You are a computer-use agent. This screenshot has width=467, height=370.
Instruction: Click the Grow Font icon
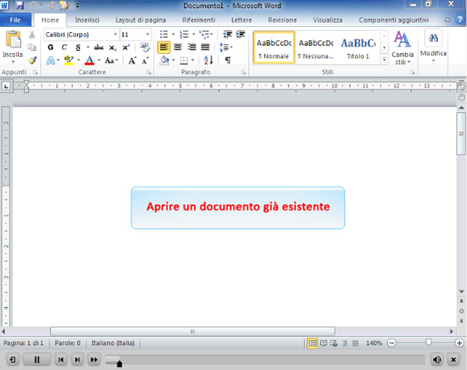point(132,60)
